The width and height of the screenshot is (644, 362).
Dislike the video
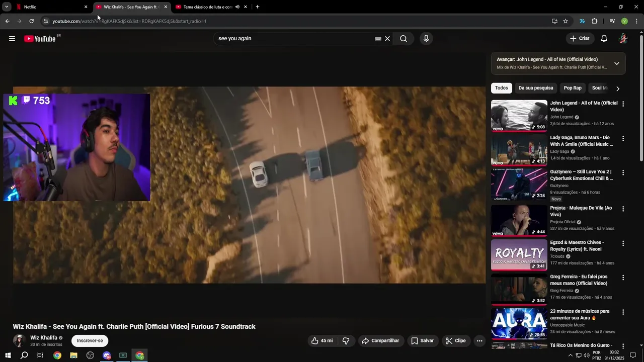coord(346,341)
